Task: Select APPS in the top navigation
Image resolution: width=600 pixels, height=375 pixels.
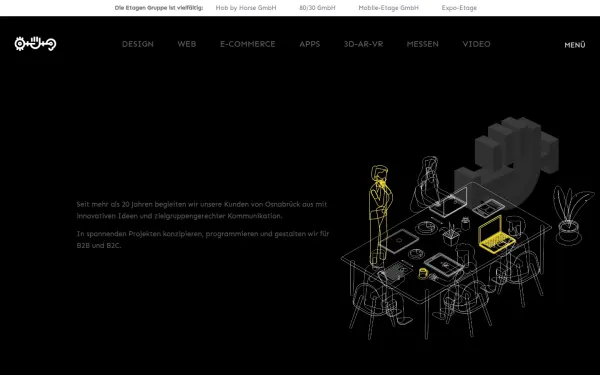Action: [x=310, y=44]
